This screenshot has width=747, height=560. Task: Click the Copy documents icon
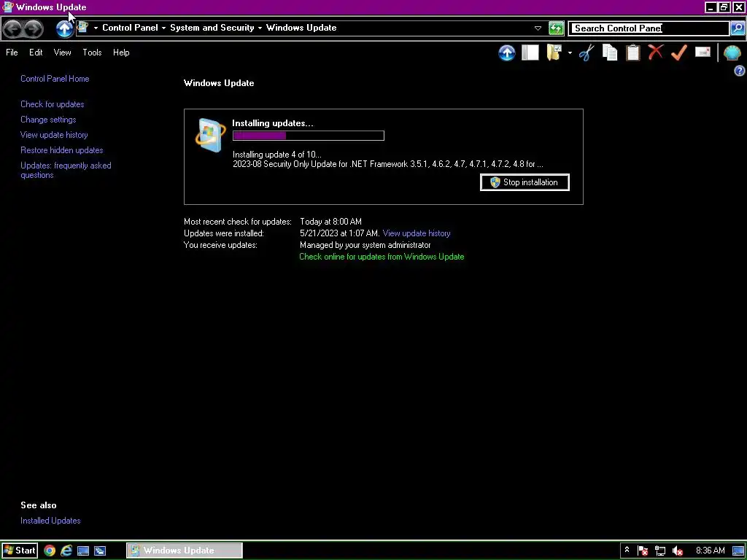pyautogui.click(x=610, y=52)
